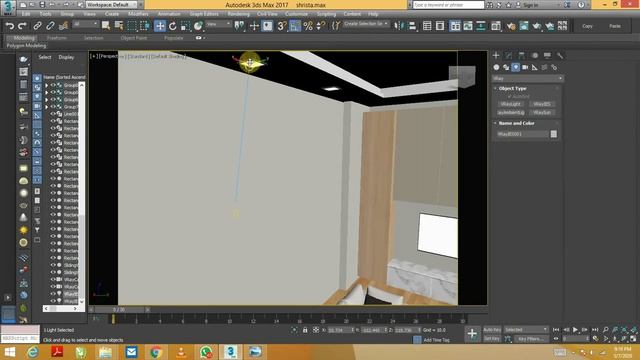Click the Play Animation button
This screenshot has width=640, height=360.
(576, 330)
